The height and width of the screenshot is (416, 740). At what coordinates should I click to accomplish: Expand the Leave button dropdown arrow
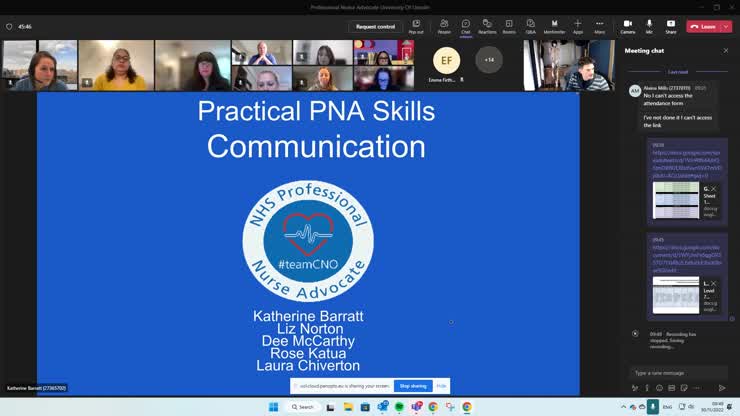[x=725, y=27]
